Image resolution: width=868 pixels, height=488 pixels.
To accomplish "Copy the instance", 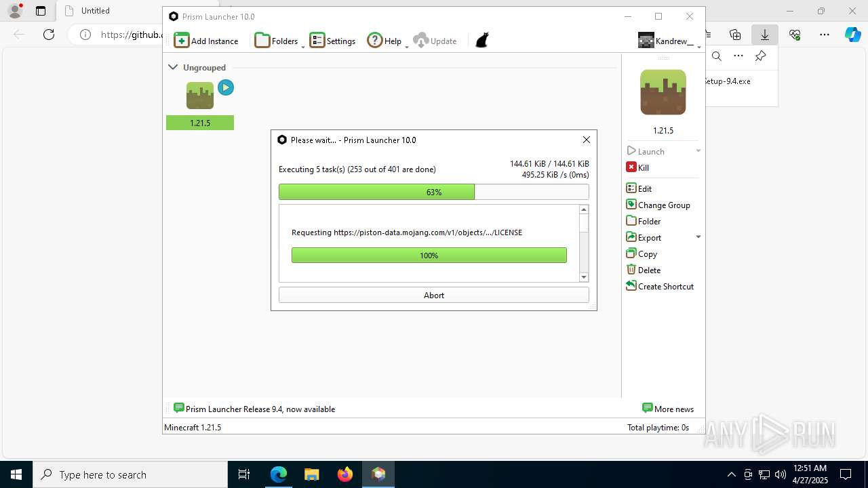I will [x=642, y=253].
